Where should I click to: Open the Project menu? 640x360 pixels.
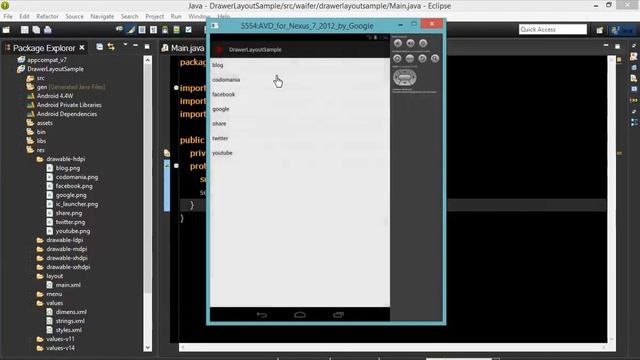click(x=155, y=16)
